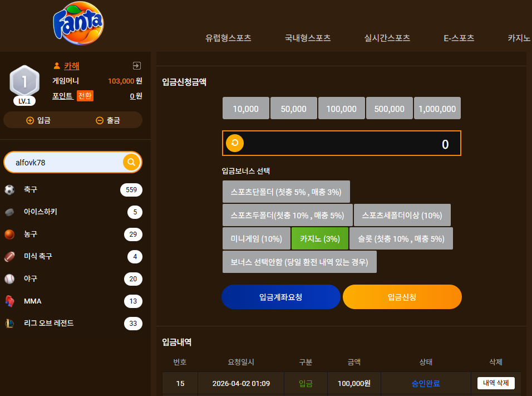Click the 출금 withdraw button
Viewport: 532px width, 396px height.
108,120
